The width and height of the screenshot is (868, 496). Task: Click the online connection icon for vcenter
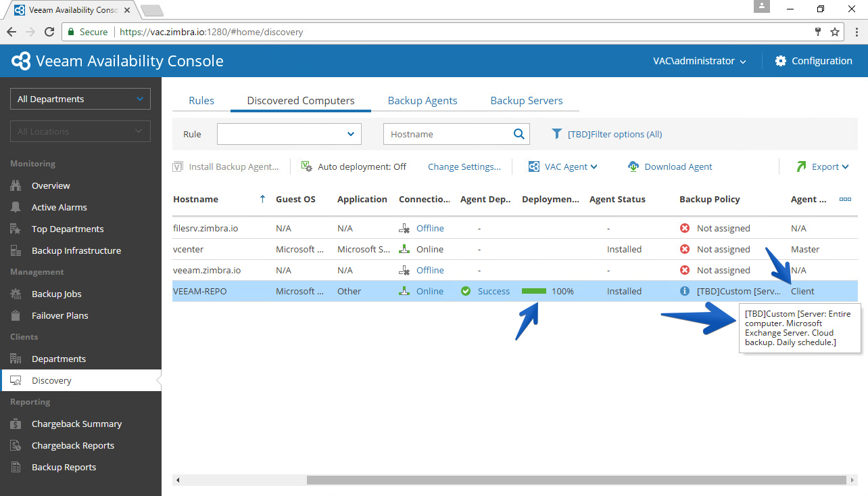tap(404, 249)
